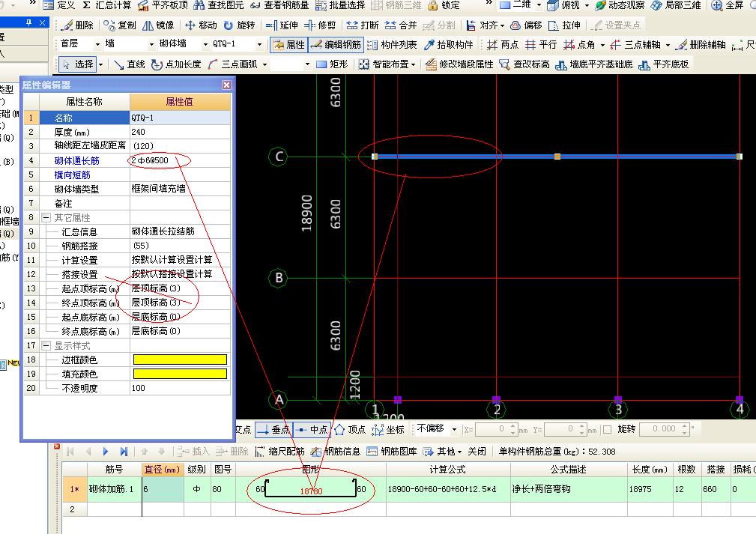Click 局部三维 (local 3D) tool
This screenshot has height=534, width=756.
click(x=676, y=5)
